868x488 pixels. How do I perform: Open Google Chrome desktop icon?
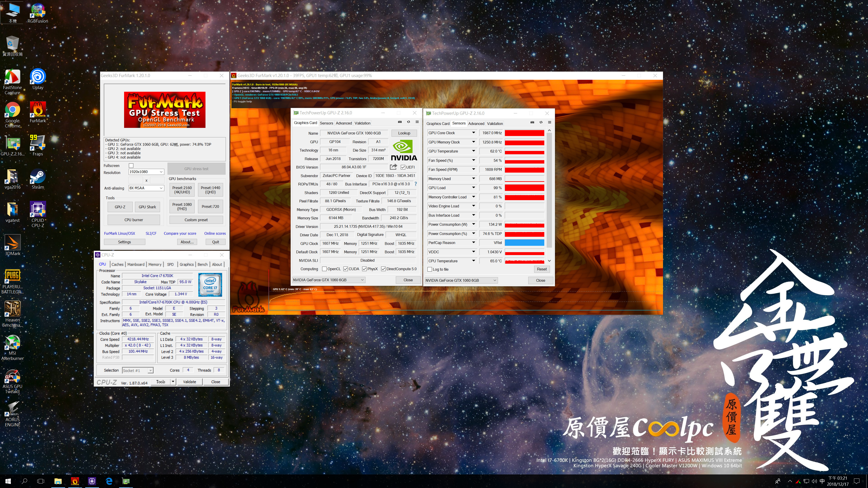click(x=12, y=115)
